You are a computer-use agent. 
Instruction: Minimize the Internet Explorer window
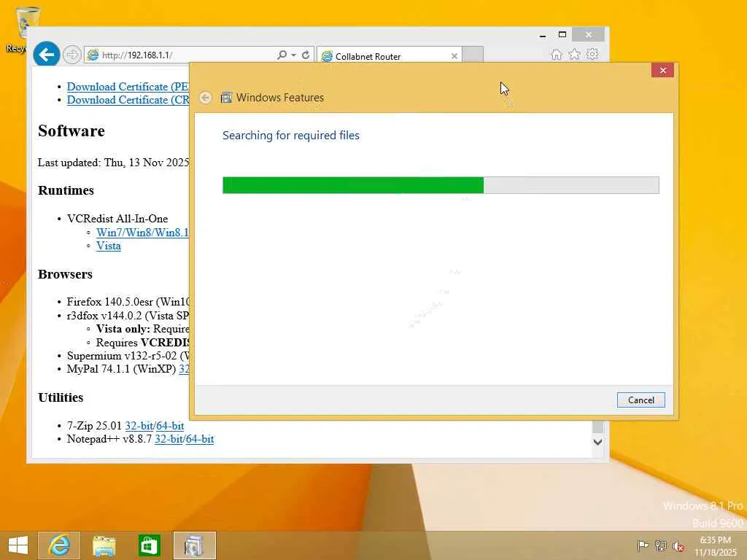point(543,35)
